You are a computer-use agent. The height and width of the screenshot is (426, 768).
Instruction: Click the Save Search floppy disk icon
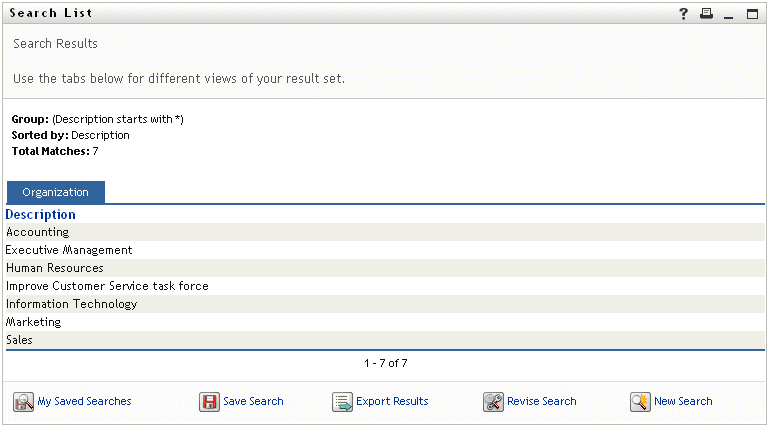click(209, 402)
